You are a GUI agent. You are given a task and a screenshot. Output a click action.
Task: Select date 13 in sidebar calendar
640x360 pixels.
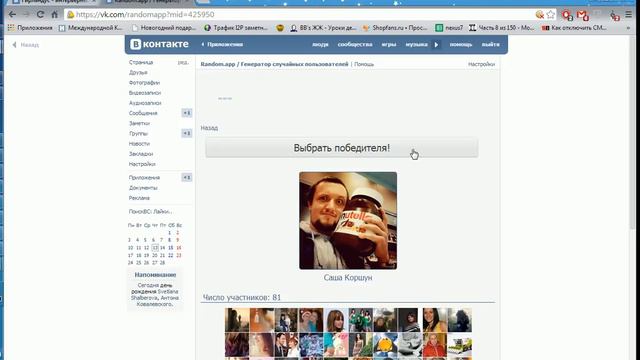155,248
